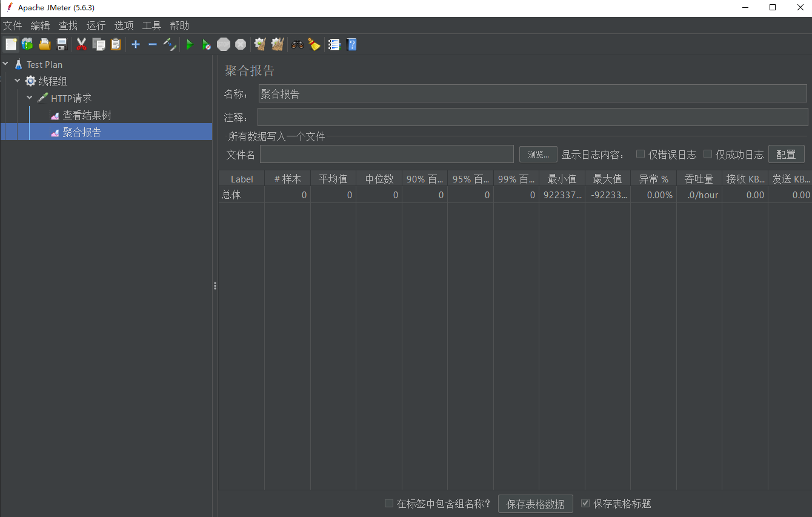
Task: Open the 选项 menu
Action: point(124,25)
